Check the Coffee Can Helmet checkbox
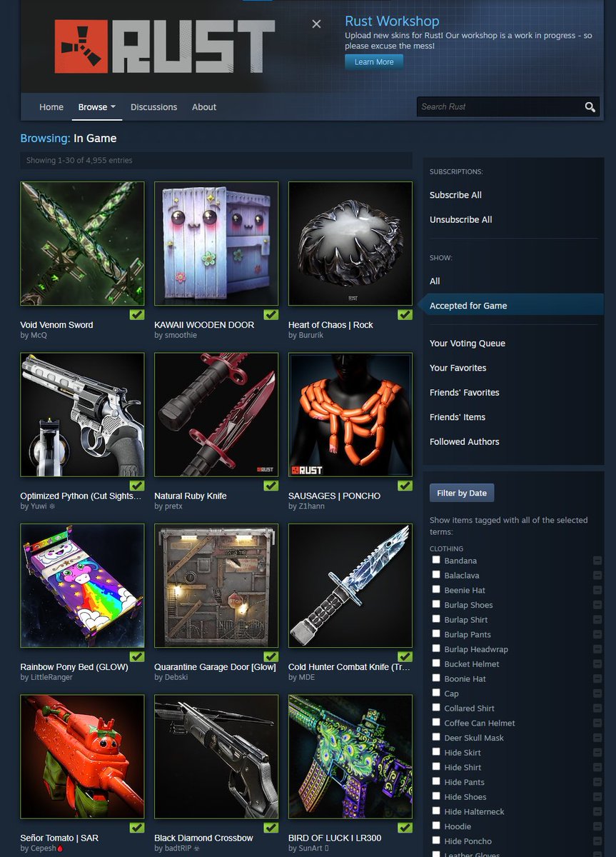The height and width of the screenshot is (857, 616). (x=436, y=722)
